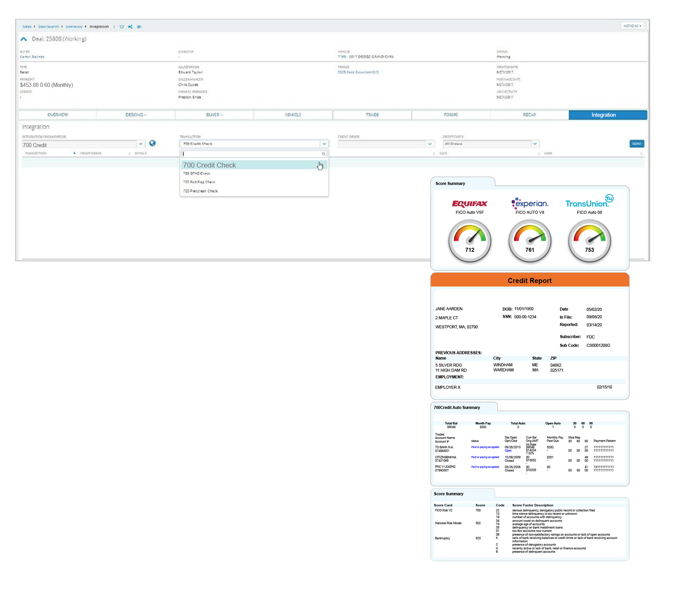Click the globe icon beside 700 Credit
Screen dimensions: 683x616
tap(152, 143)
